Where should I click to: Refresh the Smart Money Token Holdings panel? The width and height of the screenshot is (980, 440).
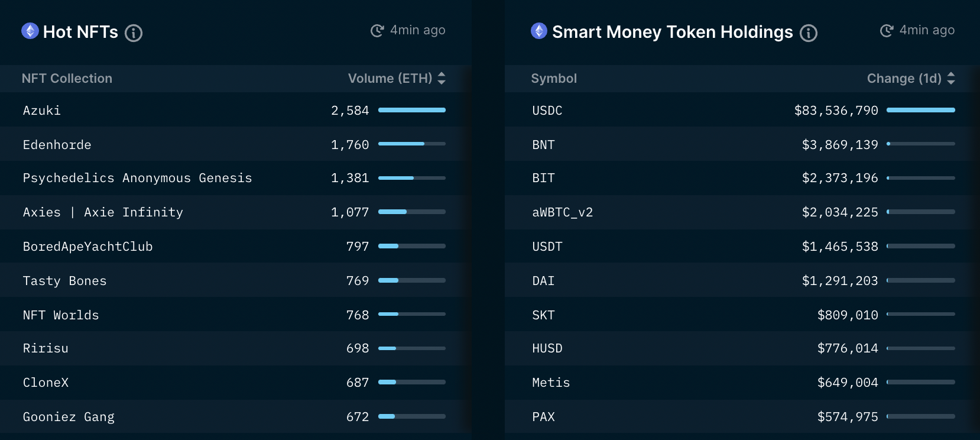click(885, 30)
